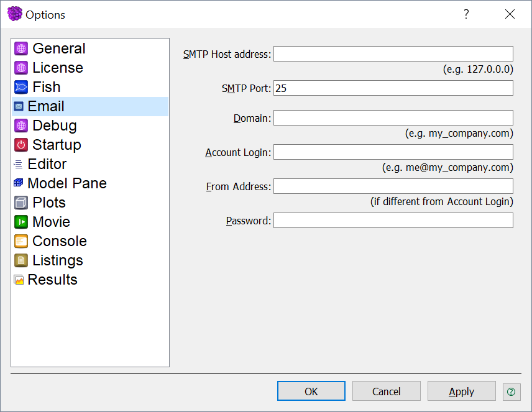Click the green help icon beside Apply

pyautogui.click(x=511, y=391)
